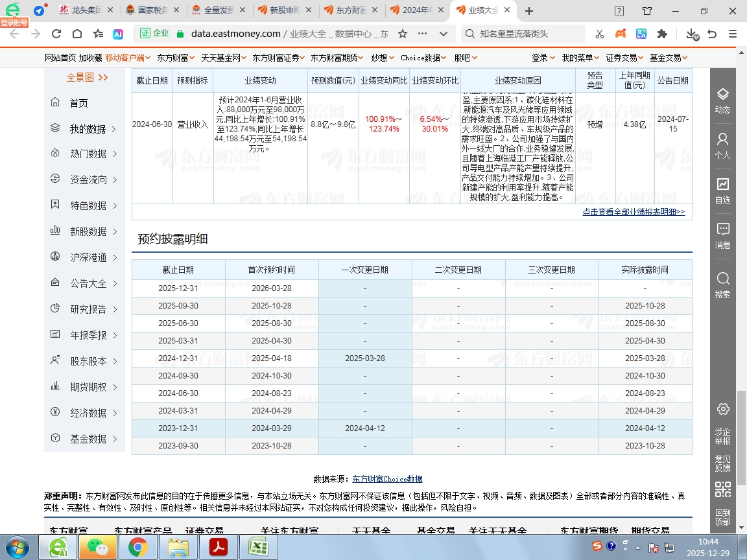Open address bar history dropdown arrow
Viewport: 747px width, 560px height.
coord(444,34)
